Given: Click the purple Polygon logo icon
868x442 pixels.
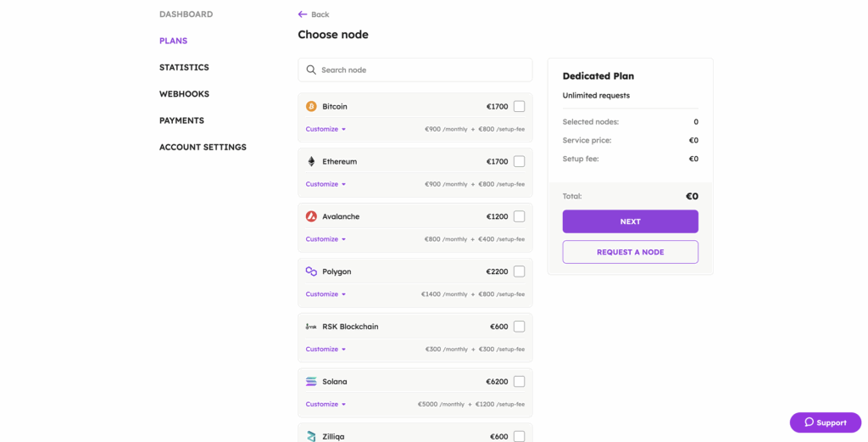Looking at the screenshot, I should point(311,271).
